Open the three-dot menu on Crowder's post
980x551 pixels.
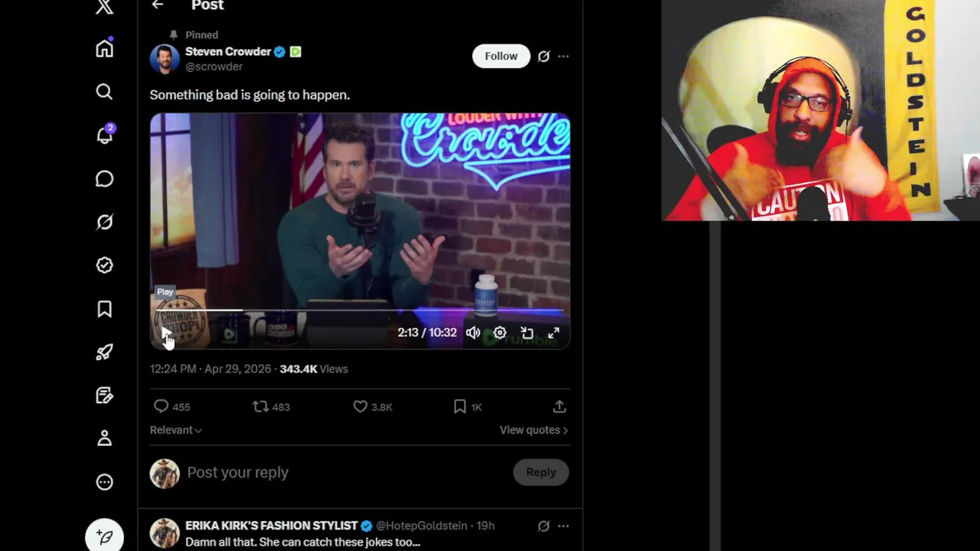tap(563, 56)
